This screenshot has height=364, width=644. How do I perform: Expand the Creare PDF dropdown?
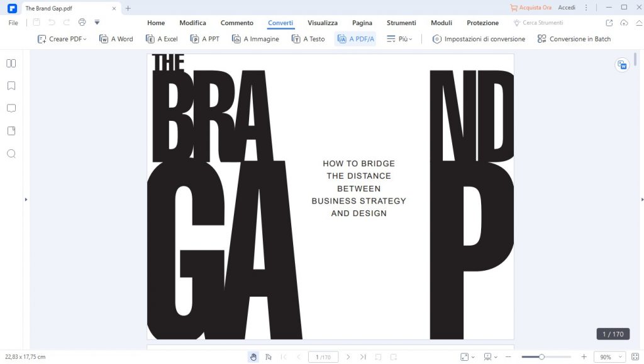pos(63,39)
